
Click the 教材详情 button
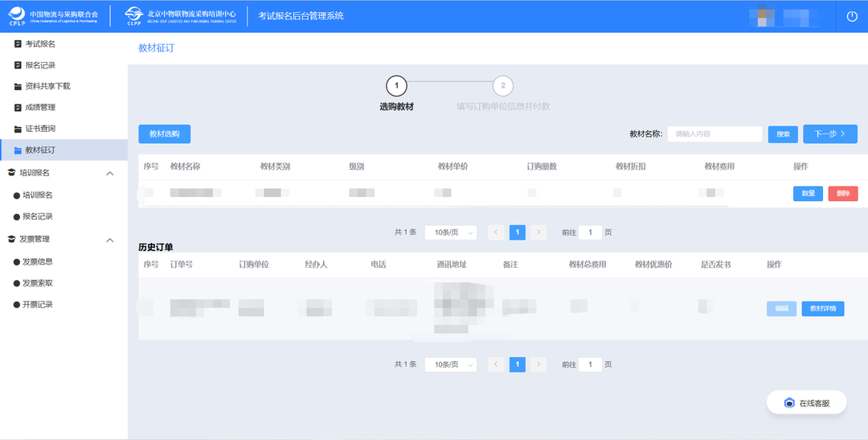823,309
